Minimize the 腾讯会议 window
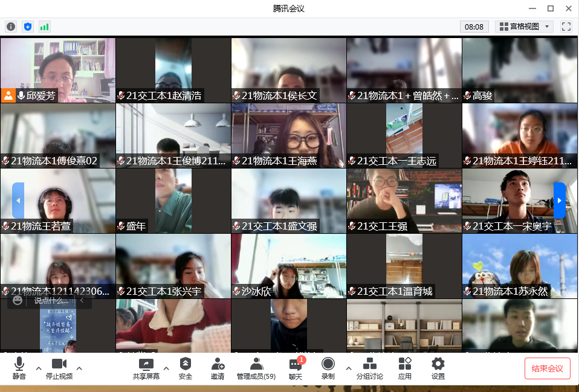The width and height of the screenshot is (579, 392). coord(532,8)
